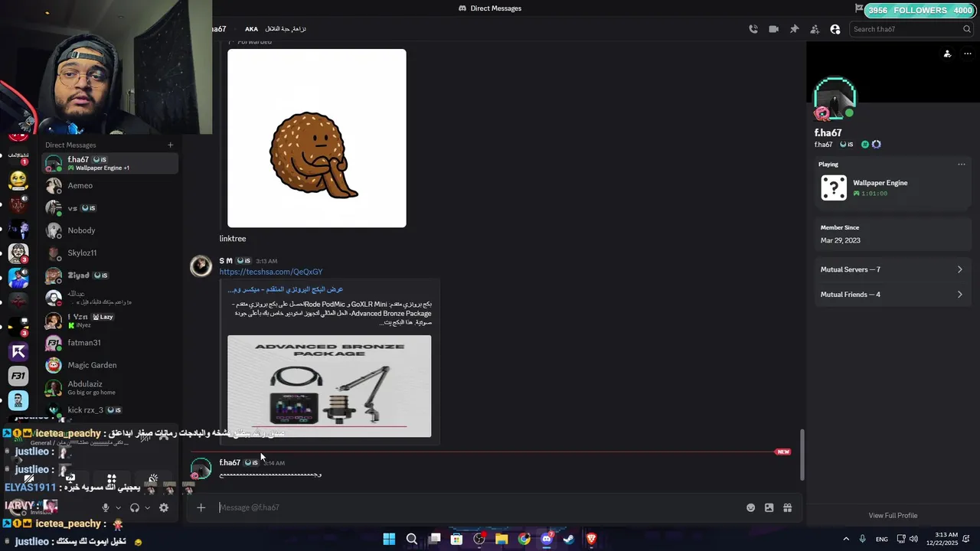Deafen with the headphones icon
Screen dimensions: 980x551
pos(135,507)
